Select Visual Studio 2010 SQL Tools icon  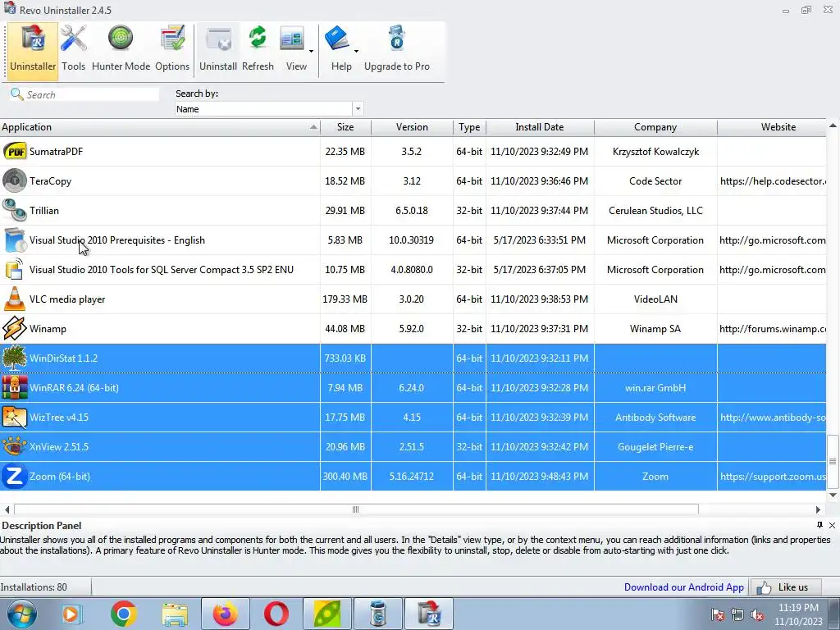15,269
